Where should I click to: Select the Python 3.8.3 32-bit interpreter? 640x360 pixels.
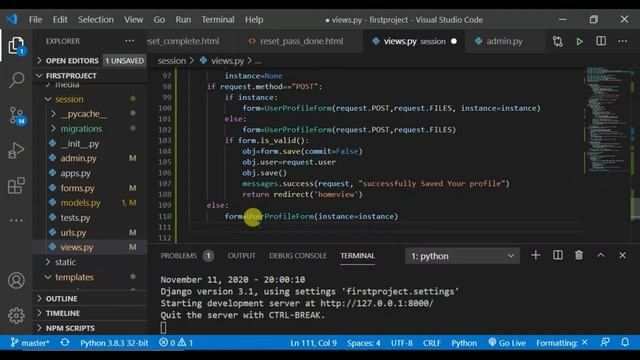114,343
